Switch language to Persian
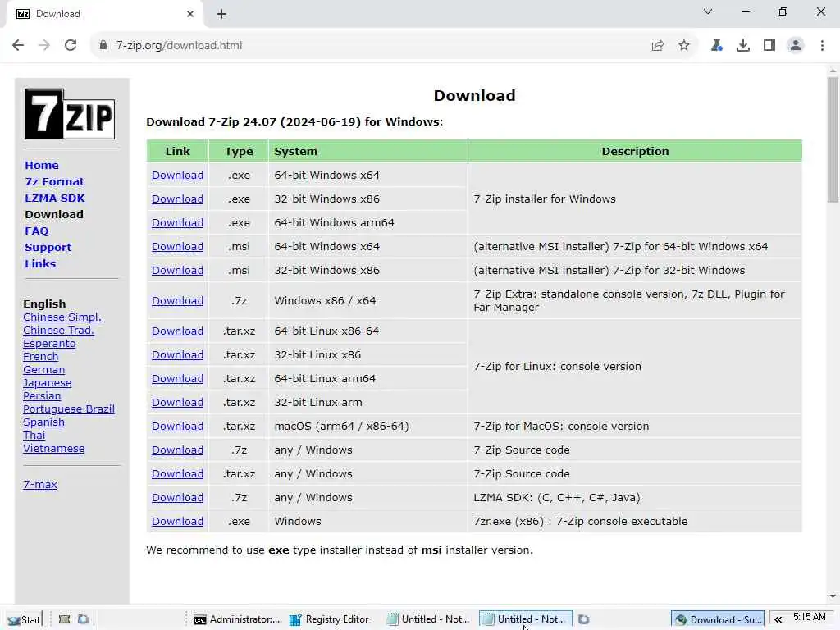 42,396
